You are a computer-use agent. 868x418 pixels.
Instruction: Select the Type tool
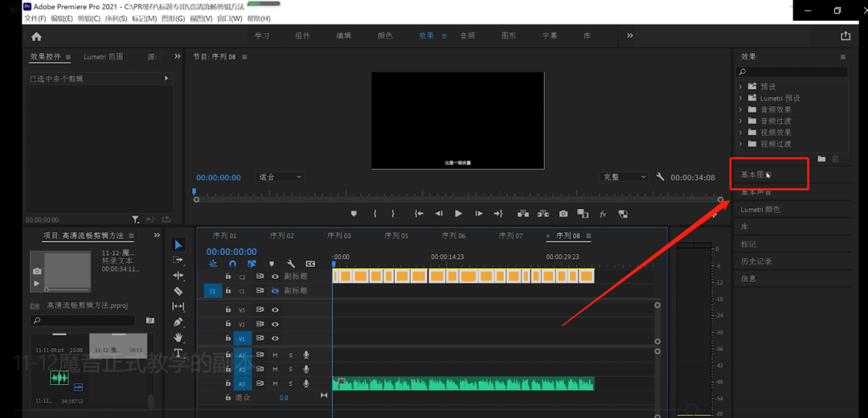pyautogui.click(x=178, y=353)
